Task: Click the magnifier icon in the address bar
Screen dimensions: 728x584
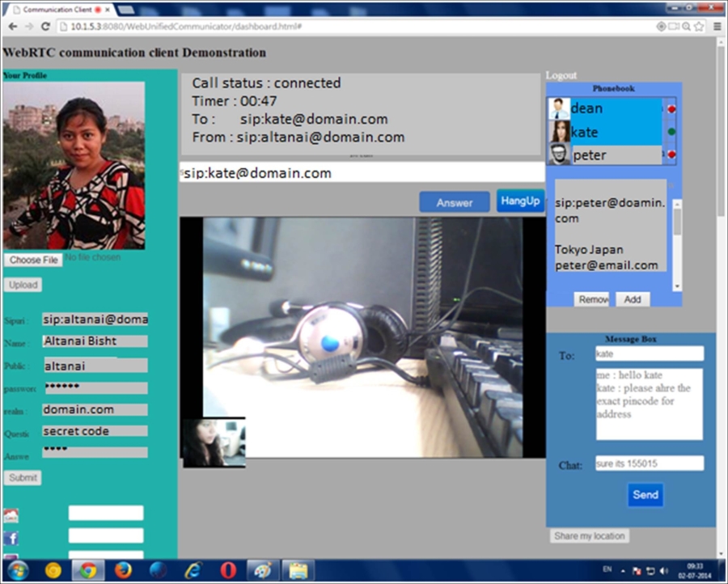Action: (x=686, y=25)
